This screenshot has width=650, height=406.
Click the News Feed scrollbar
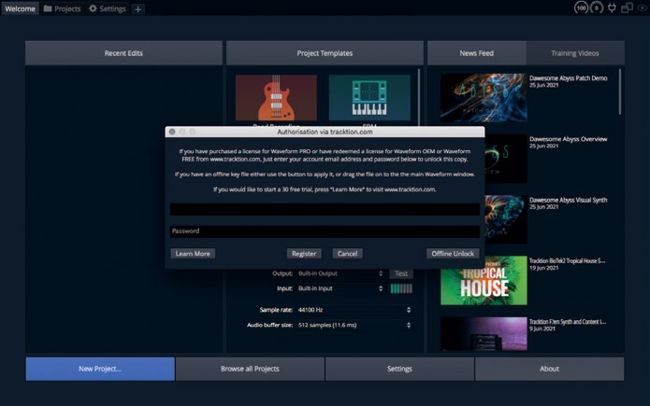620,92
